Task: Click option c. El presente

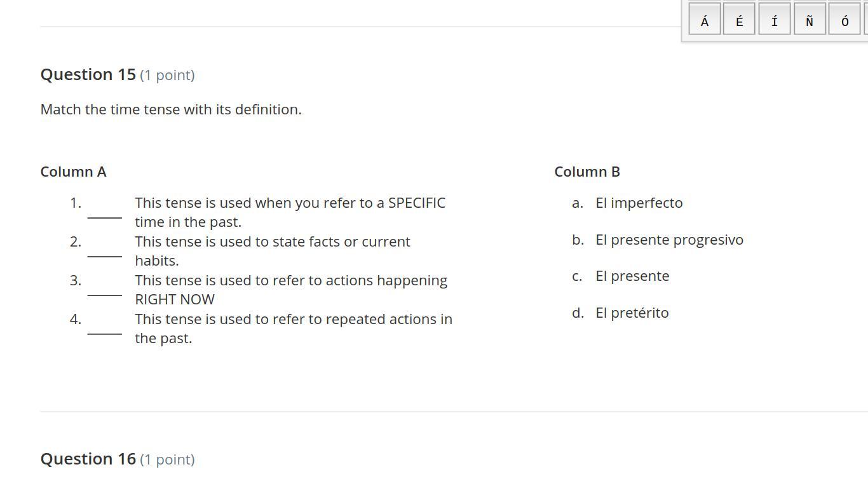Action: coord(632,276)
